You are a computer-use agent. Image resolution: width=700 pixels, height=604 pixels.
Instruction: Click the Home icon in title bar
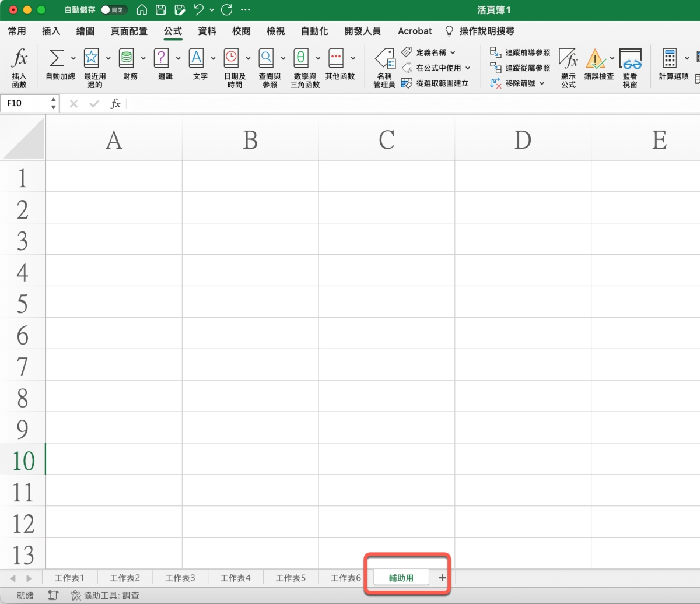click(142, 10)
